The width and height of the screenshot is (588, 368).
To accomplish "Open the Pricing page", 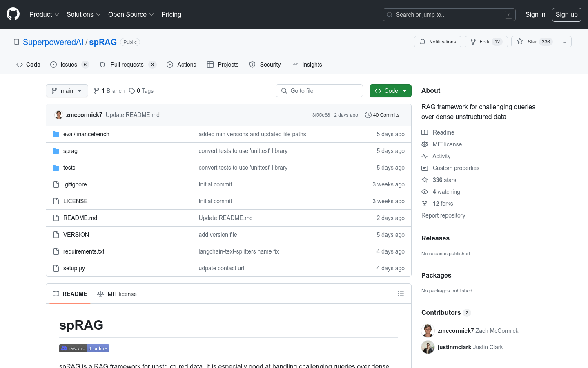I will point(171,14).
